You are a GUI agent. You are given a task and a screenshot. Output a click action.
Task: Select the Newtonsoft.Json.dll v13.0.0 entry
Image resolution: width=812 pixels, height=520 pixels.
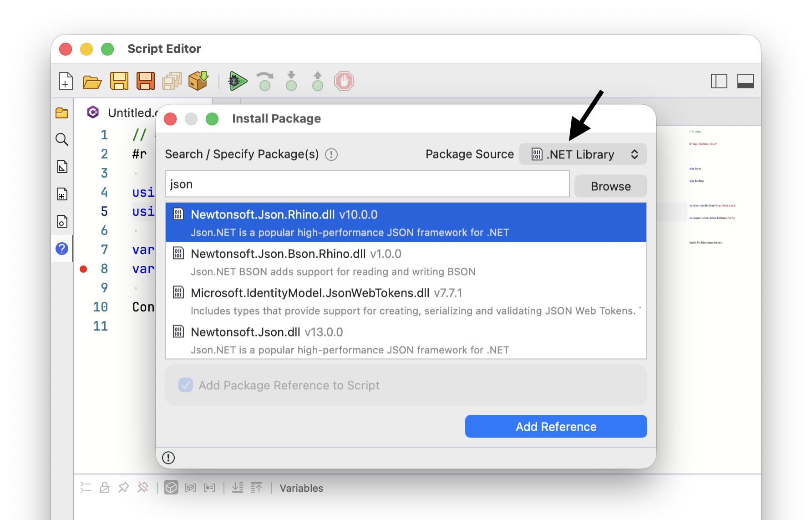click(x=406, y=340)
